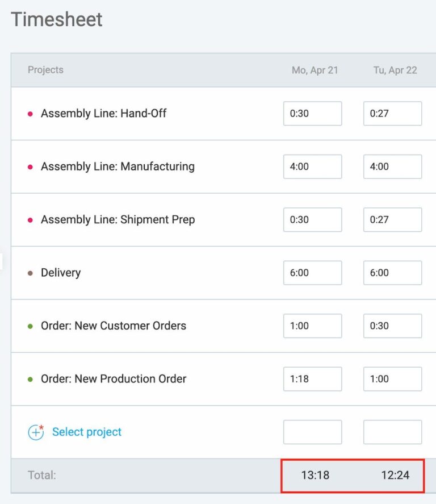Click the Projects column header
Screen dimensions: 436x504
(x=45, y=70)
